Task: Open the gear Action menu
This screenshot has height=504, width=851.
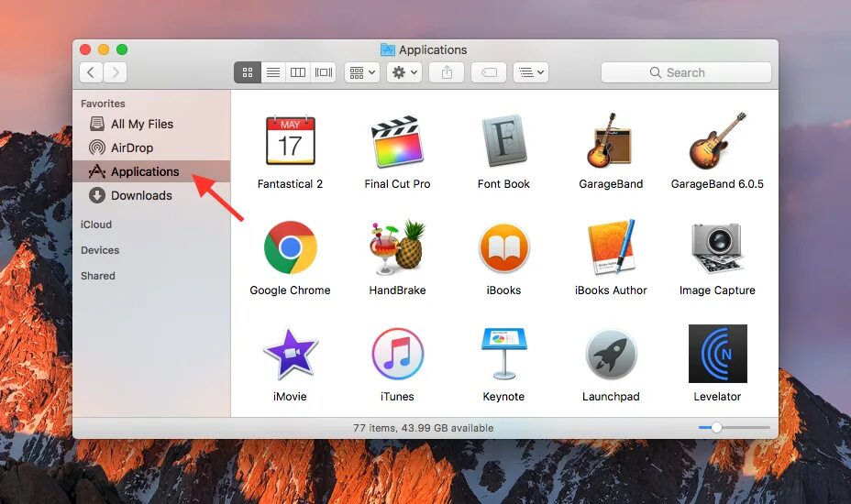Action: coord(404,72)
